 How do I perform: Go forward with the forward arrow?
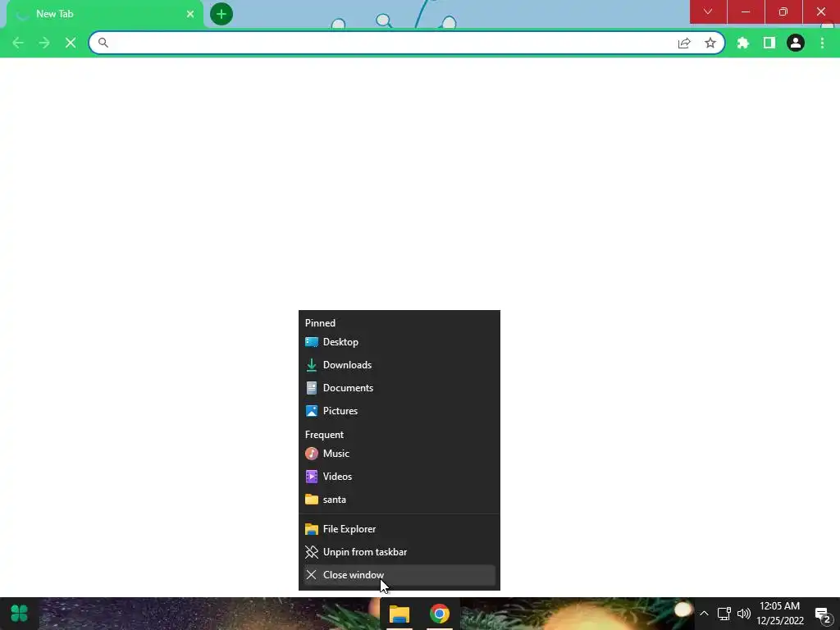44,43
